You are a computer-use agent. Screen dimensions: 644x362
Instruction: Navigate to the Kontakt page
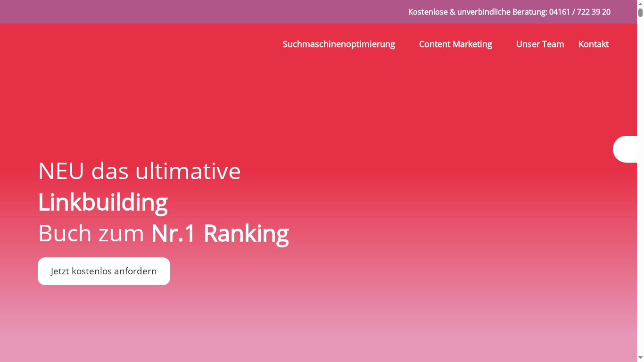[x=593, y=44]
